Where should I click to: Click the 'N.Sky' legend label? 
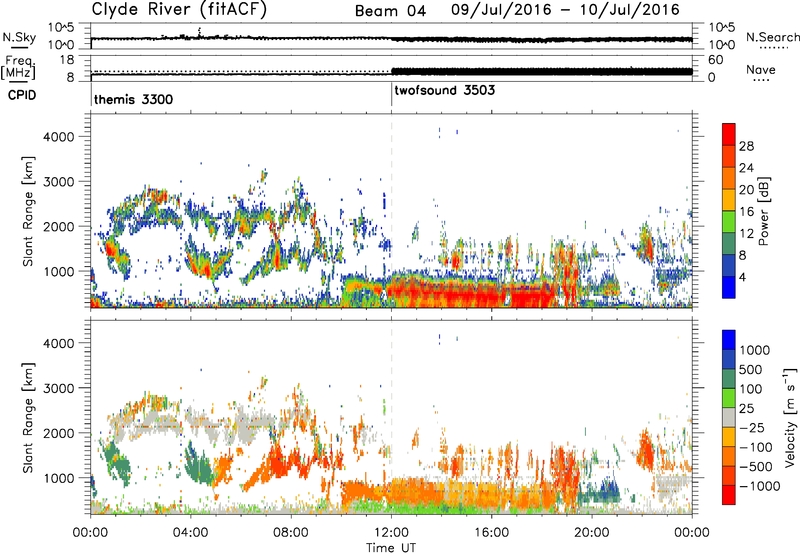(19, 37)
